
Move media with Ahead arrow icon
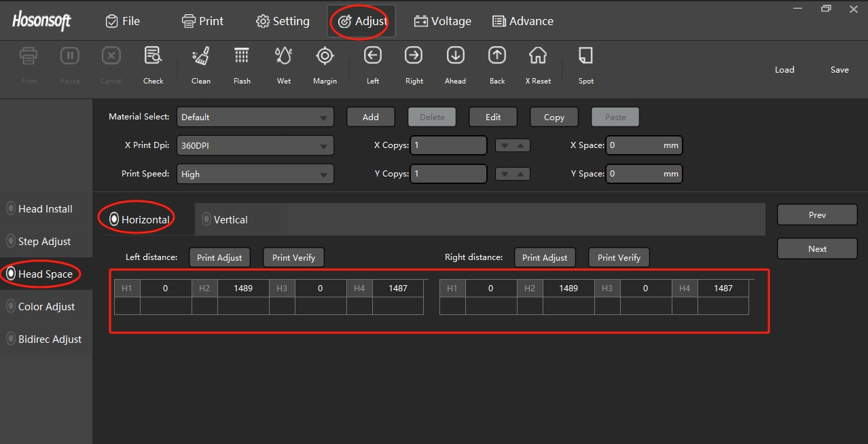pyautogui.click(x=455, y=56)
